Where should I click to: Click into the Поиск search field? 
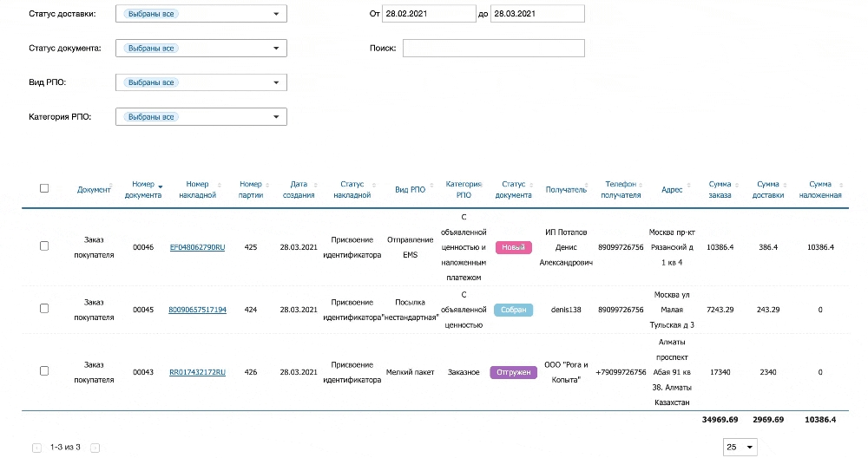coord(493,49)
